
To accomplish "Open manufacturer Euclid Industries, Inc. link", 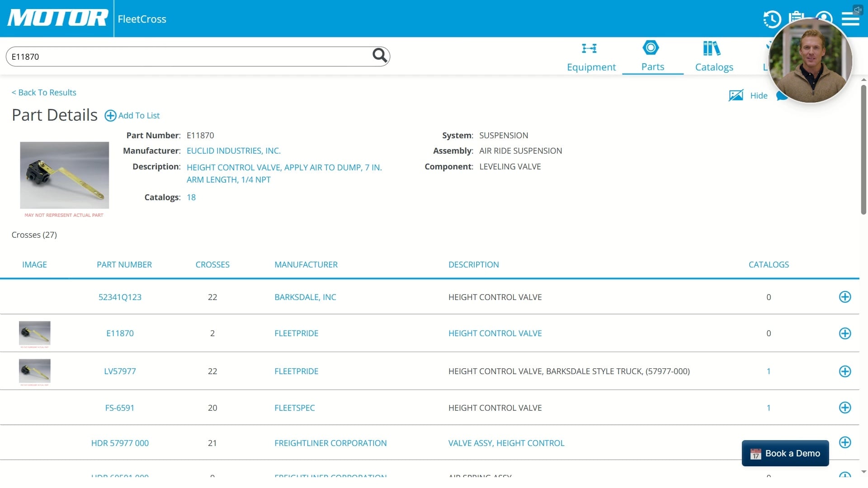I will pos(234,151).
